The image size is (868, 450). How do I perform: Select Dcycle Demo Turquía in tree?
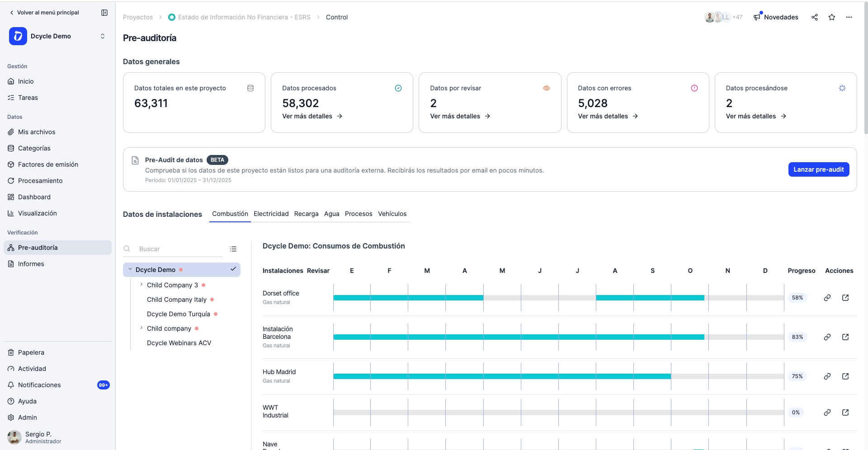tap(179, 314)
